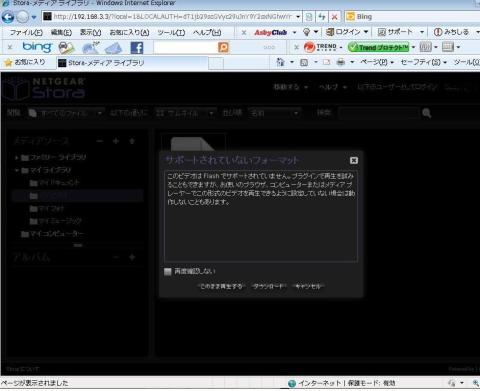
Task: Open the セーフティ(S) command bar menu
Action: pos(423,62)
